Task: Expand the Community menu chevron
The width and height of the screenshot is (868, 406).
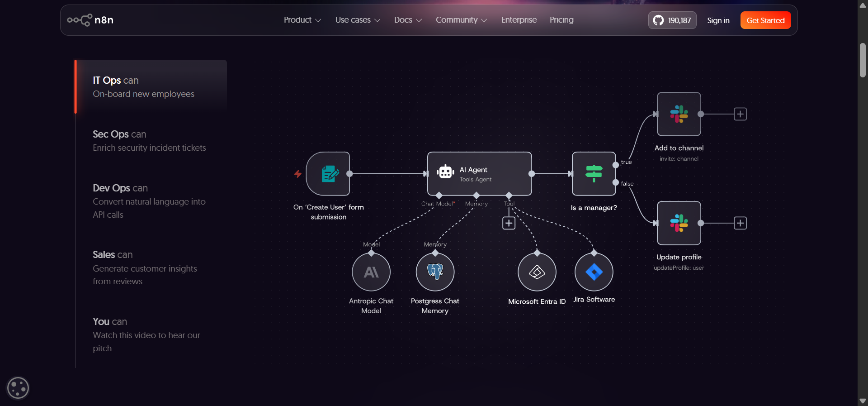Action: (484, 20)
